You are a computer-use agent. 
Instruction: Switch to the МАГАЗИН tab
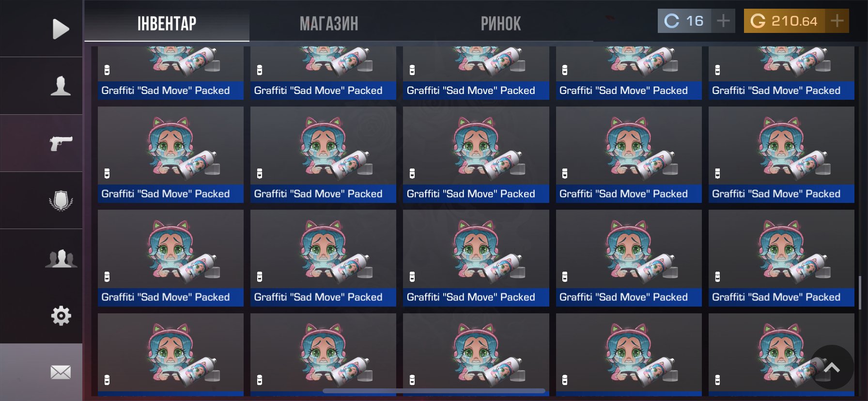click(329, 24)
